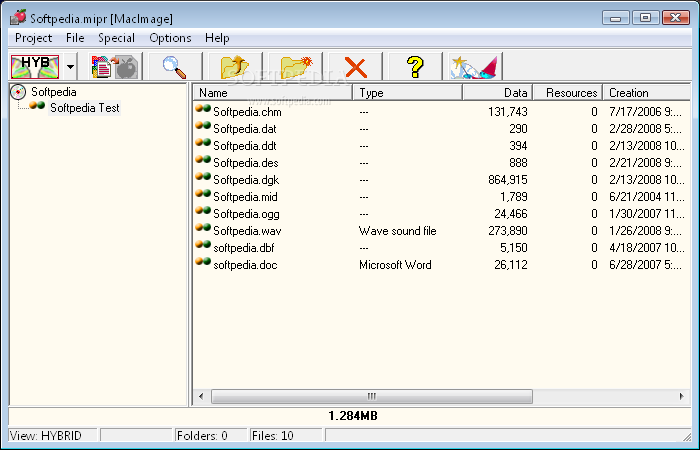Click the HYB hybrid view toolbar button
This screenshot has width=700, height=450.
(35, 67)
